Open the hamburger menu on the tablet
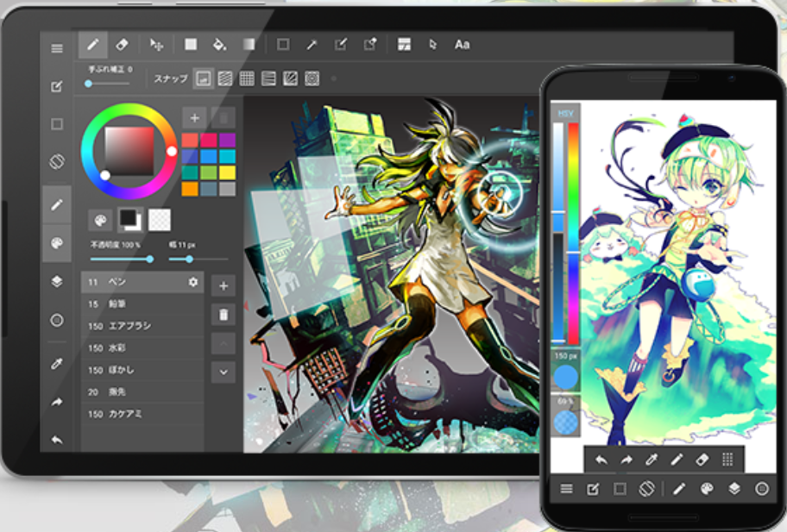This screenshot has height=532, width=787. pyautogui.click(x=57, y=48)
